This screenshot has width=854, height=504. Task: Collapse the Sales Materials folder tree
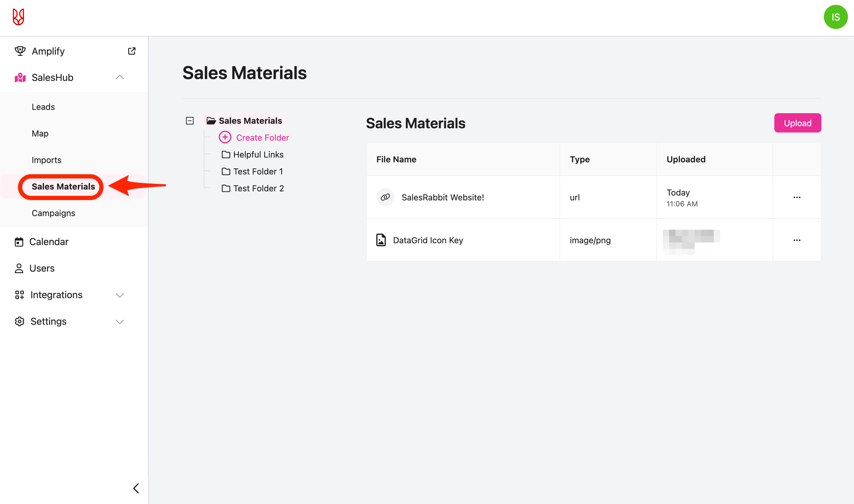(190, 120)
